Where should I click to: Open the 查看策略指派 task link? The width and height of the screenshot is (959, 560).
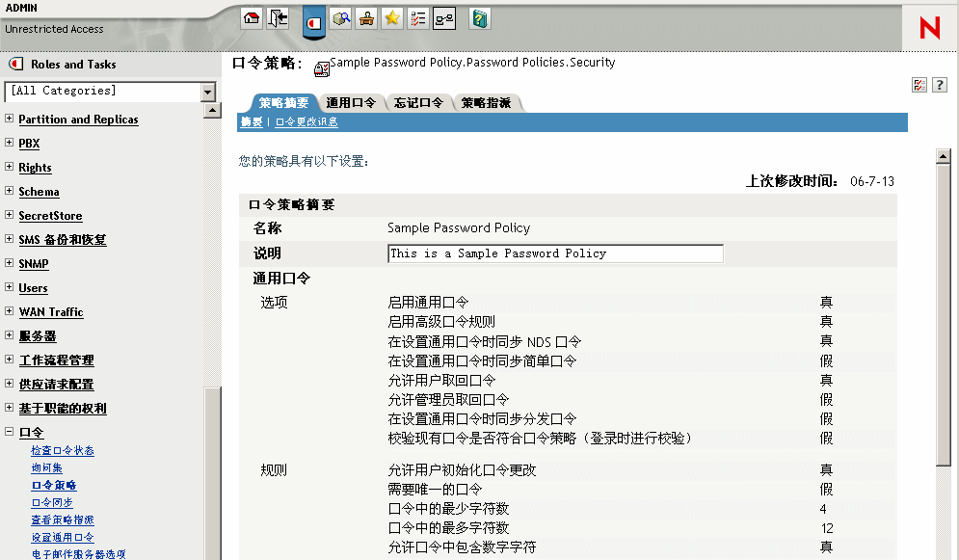[63, 520]
